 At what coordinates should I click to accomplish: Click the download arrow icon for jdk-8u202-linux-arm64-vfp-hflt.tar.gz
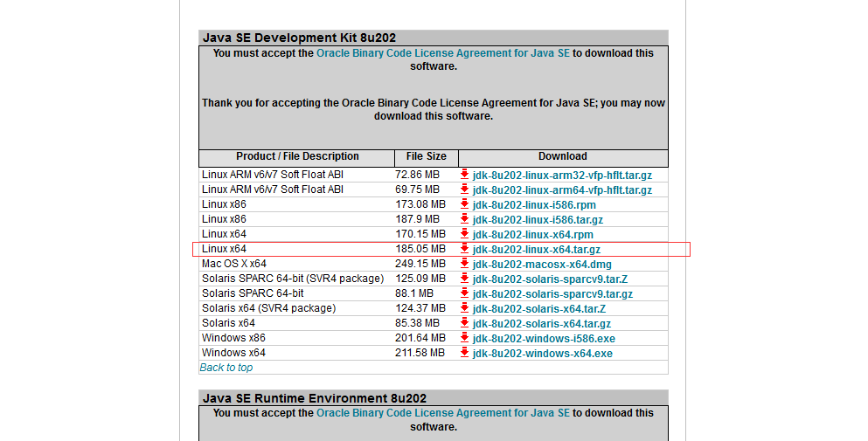coord(464,189)
